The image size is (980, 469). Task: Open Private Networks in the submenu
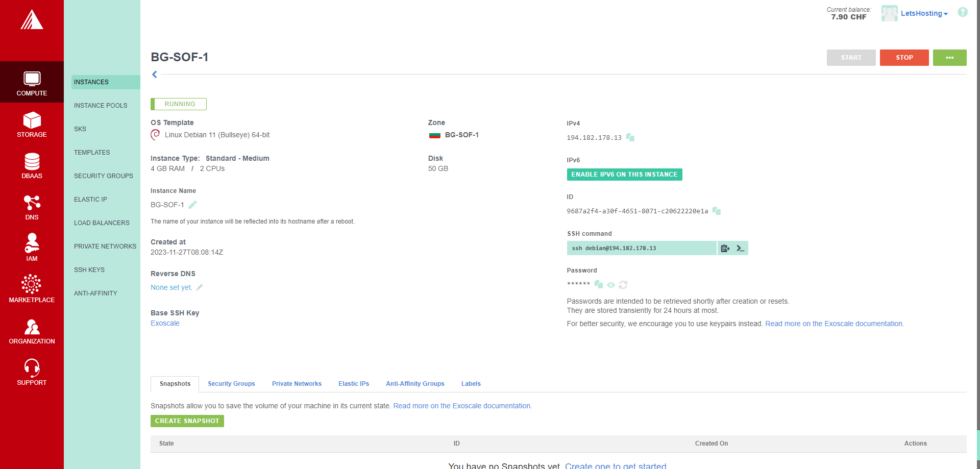coord(106,246)
